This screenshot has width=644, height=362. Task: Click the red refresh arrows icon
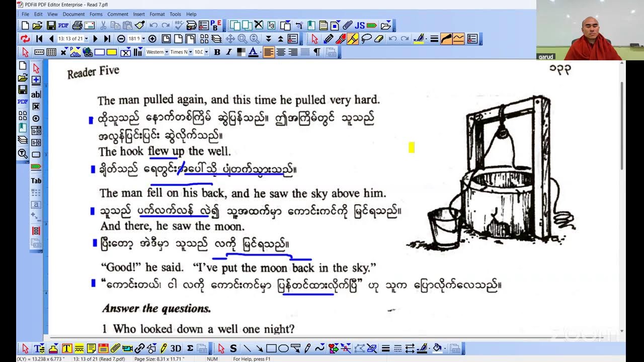tap(25, 39)
